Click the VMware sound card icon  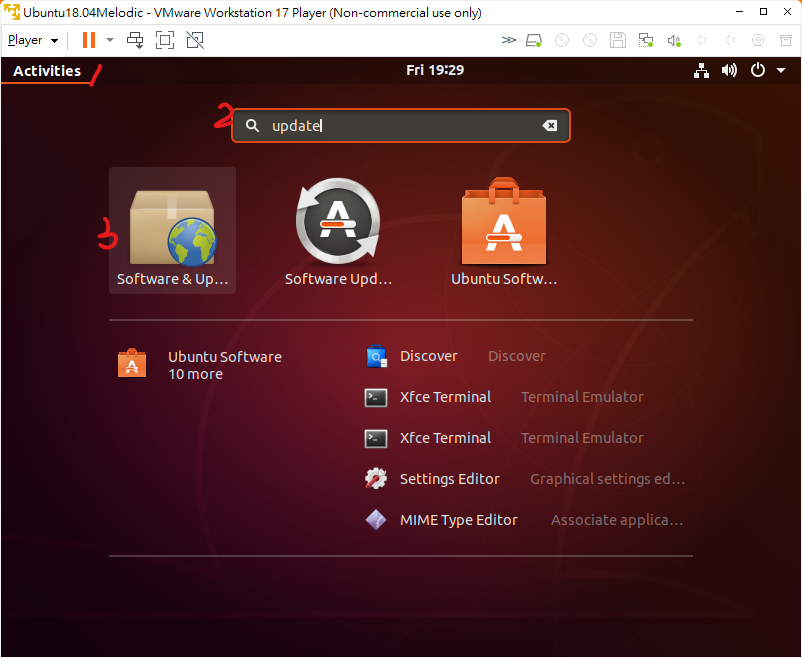[674, 40]
